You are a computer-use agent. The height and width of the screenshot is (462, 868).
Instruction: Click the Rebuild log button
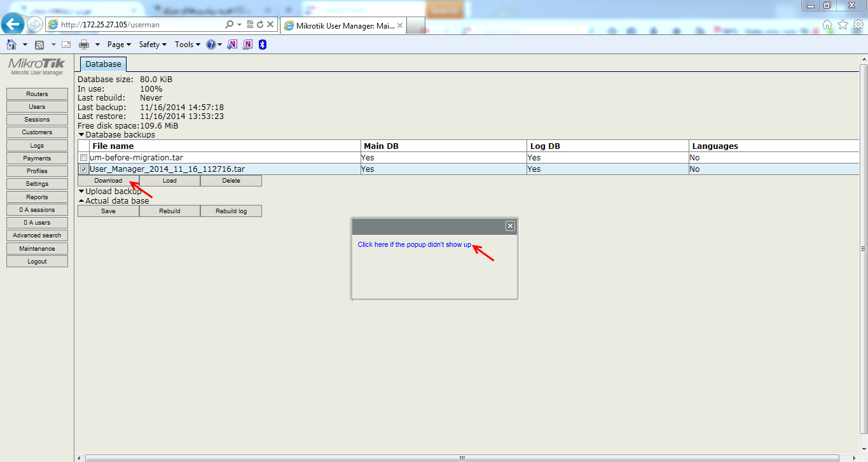click(231, 211)
